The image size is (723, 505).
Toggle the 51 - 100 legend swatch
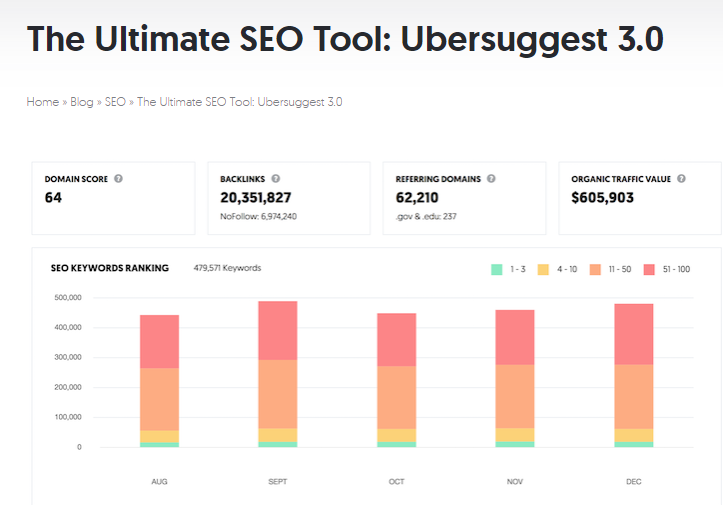click(649, 269)
